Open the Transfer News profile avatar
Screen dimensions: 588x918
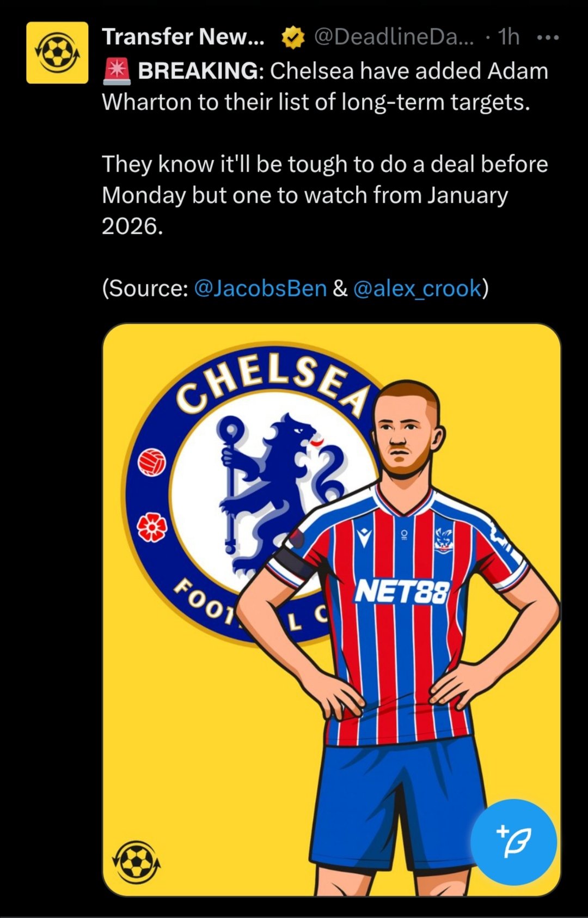(x=57, y=52)
